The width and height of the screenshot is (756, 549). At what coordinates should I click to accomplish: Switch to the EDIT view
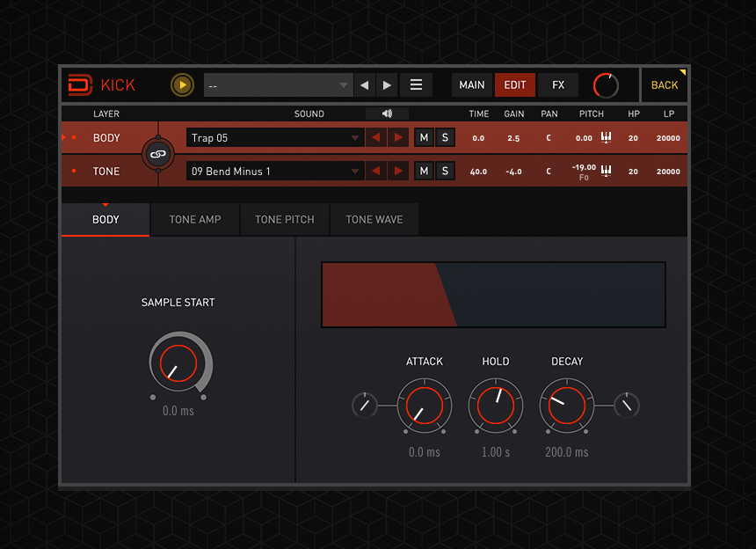(x=515, y=85)
